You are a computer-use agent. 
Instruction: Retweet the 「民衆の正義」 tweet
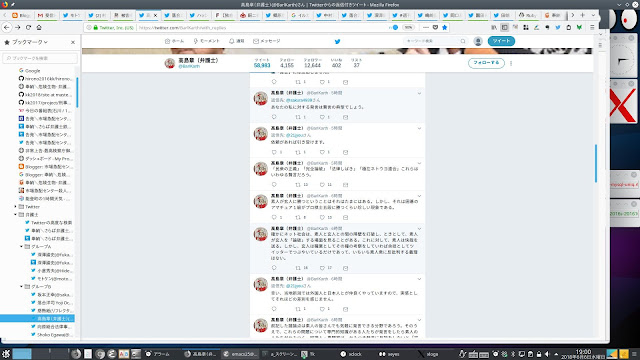click(x=298, y=185)
